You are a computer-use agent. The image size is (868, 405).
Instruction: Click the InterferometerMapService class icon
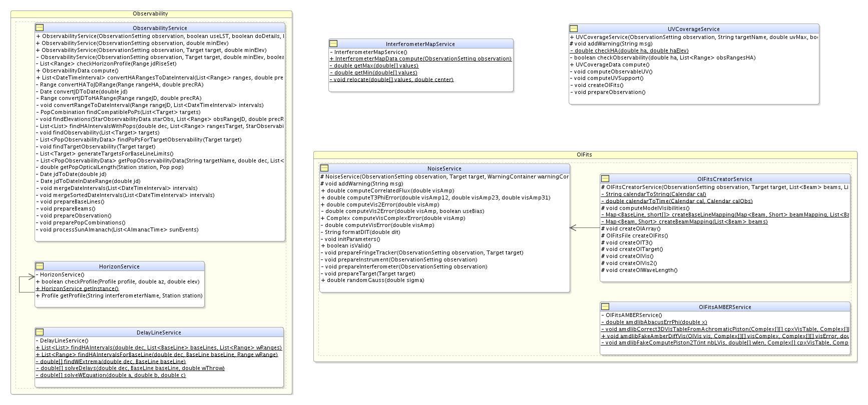click(x=333, y=44)
